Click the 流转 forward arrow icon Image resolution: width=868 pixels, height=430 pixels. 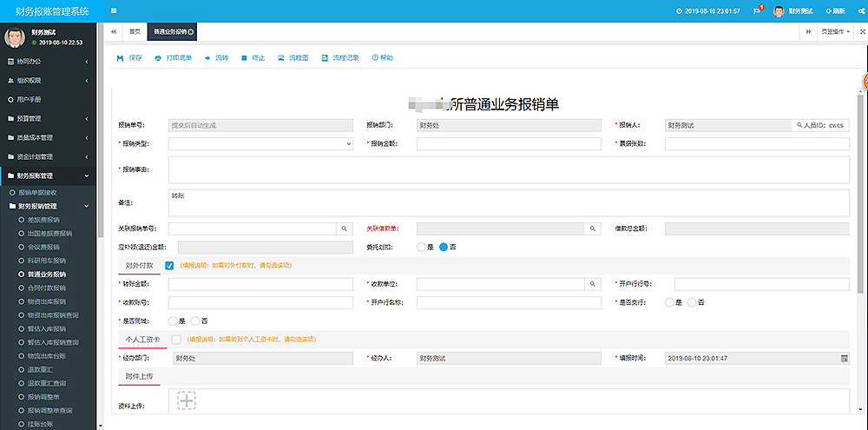207,57
